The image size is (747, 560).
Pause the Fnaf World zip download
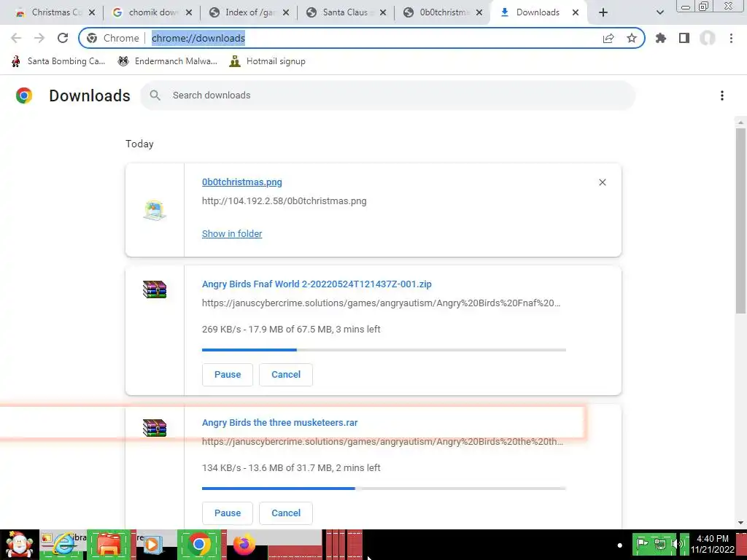(x=228, y=375)
